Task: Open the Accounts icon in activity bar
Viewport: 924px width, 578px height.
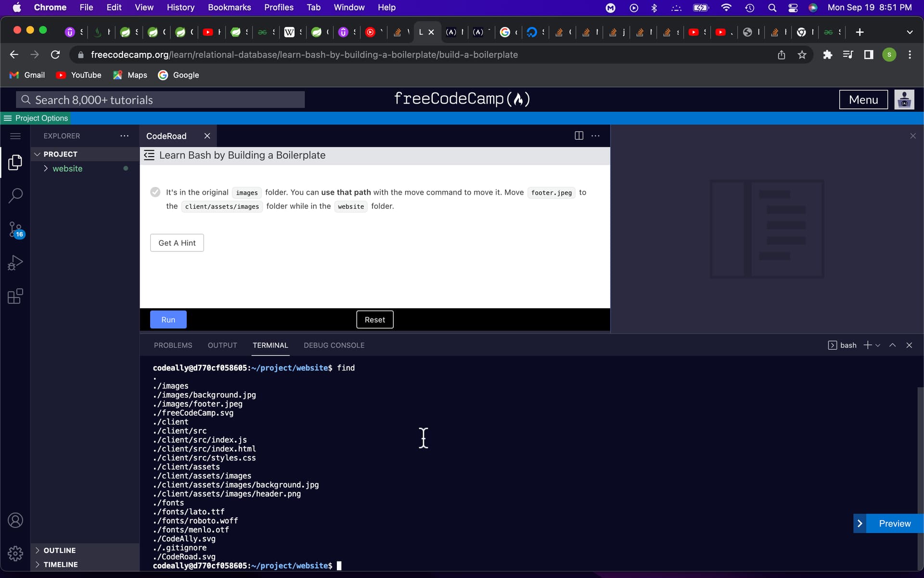Action: 15,521
